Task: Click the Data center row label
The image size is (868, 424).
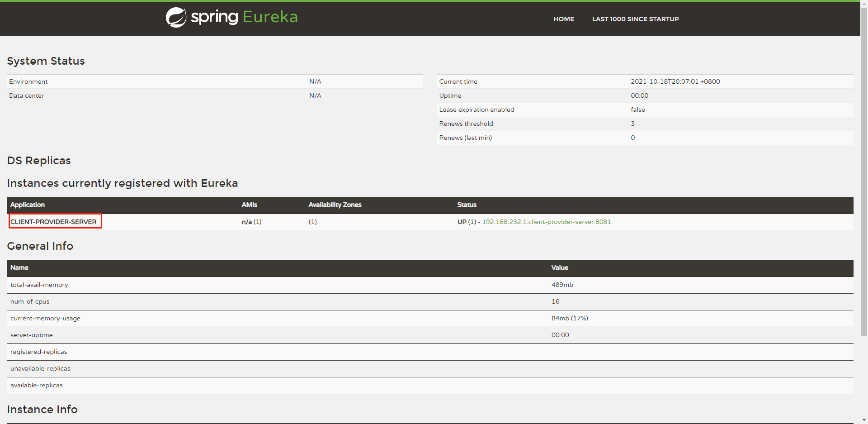Action: (x=27, y=95)
